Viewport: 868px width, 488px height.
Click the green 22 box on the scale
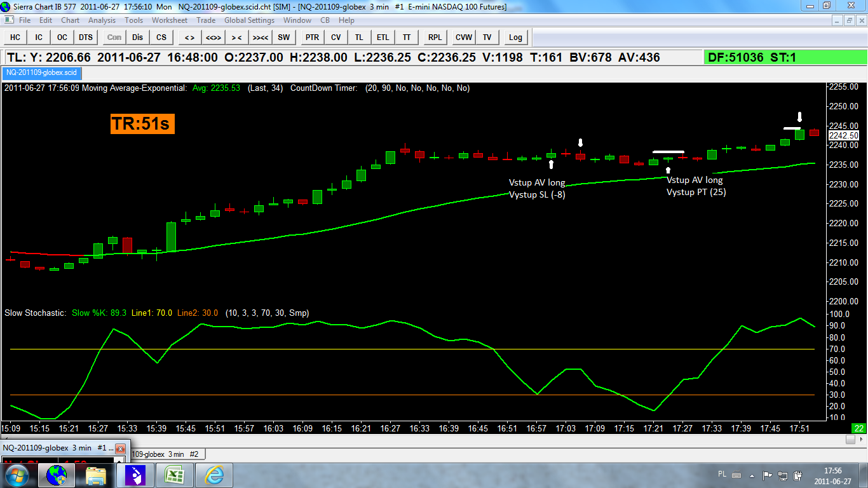coord(859,428)
